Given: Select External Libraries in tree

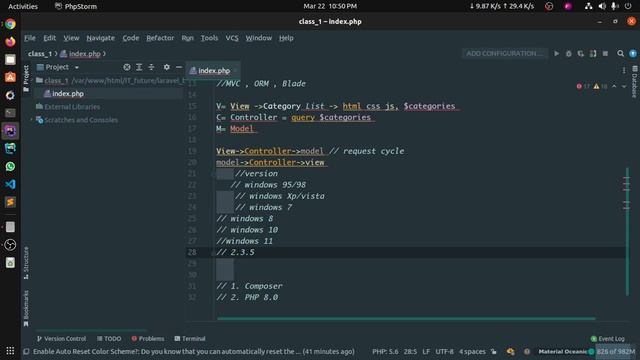Looking at the screenshot, I should click(x=68, y=107).
